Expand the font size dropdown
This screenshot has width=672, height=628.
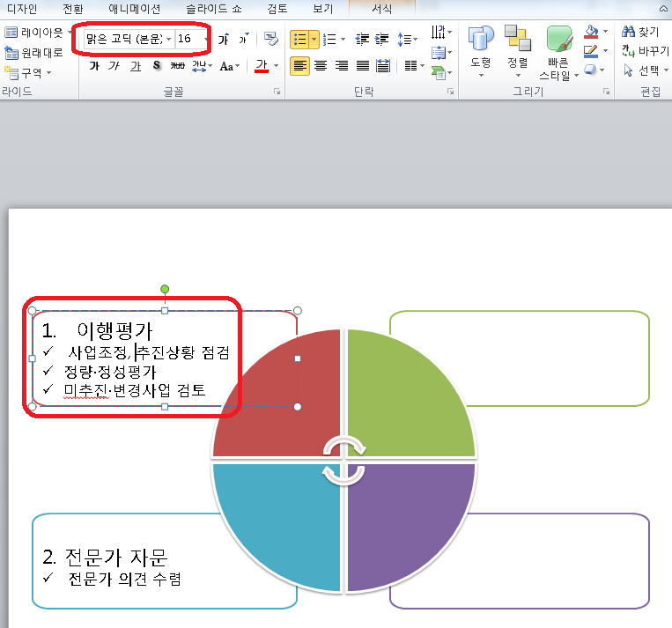pyautogui.click(x=206, y=40)
